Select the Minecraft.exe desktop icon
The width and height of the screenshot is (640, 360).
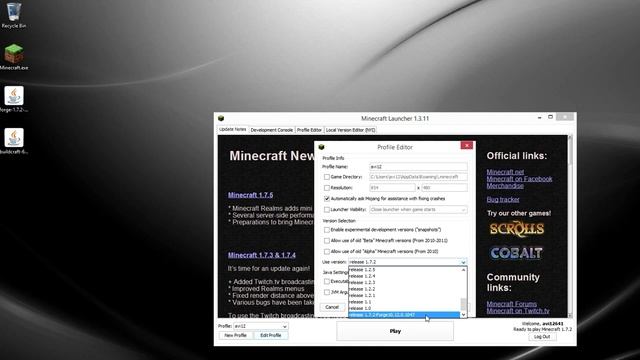tap(13, 57)
